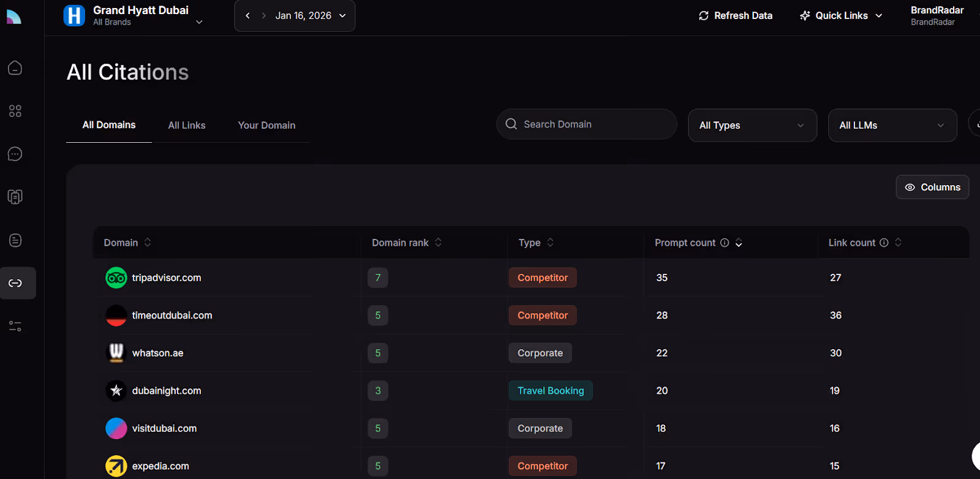The height and width of the screenshot is (479, 980).
Task: Go to next date with right arrow
Action: [263, 16]
